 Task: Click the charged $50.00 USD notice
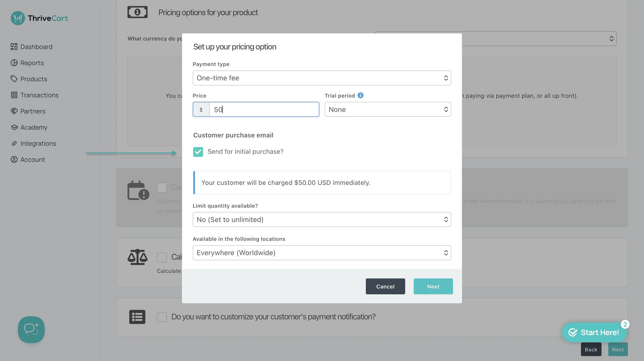pos(322,183)
